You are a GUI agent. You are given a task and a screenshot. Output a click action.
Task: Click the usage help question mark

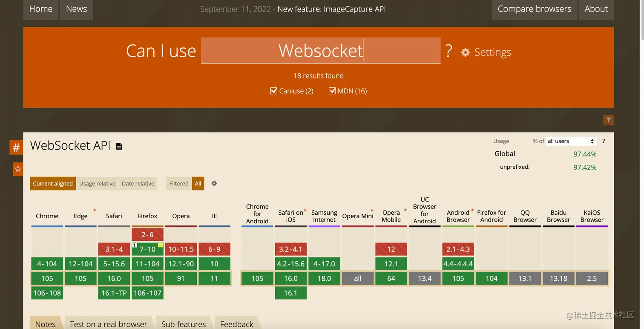coord(604,141)
